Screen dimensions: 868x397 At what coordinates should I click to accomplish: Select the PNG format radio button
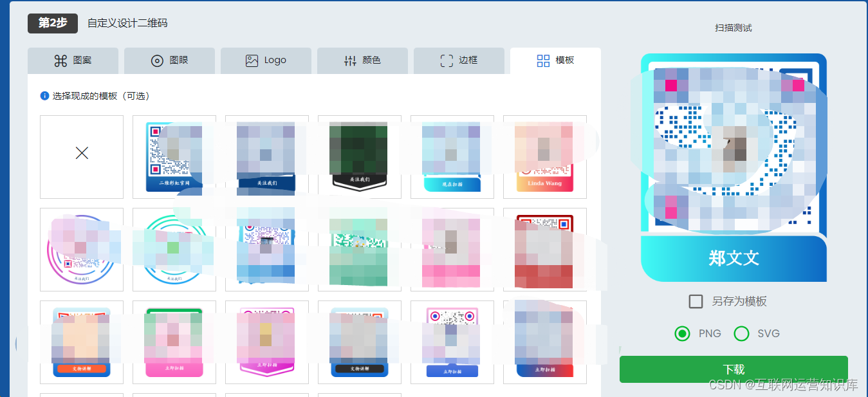682,333
